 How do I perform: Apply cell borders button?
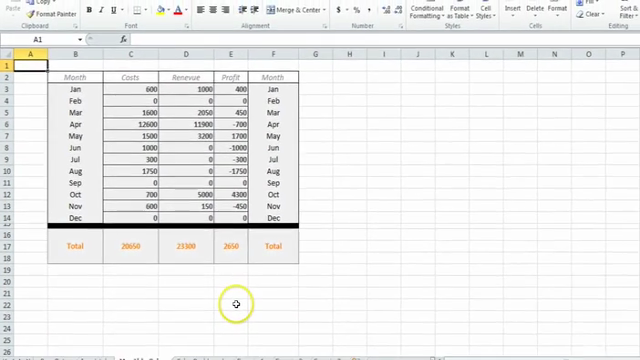(137, 10)
